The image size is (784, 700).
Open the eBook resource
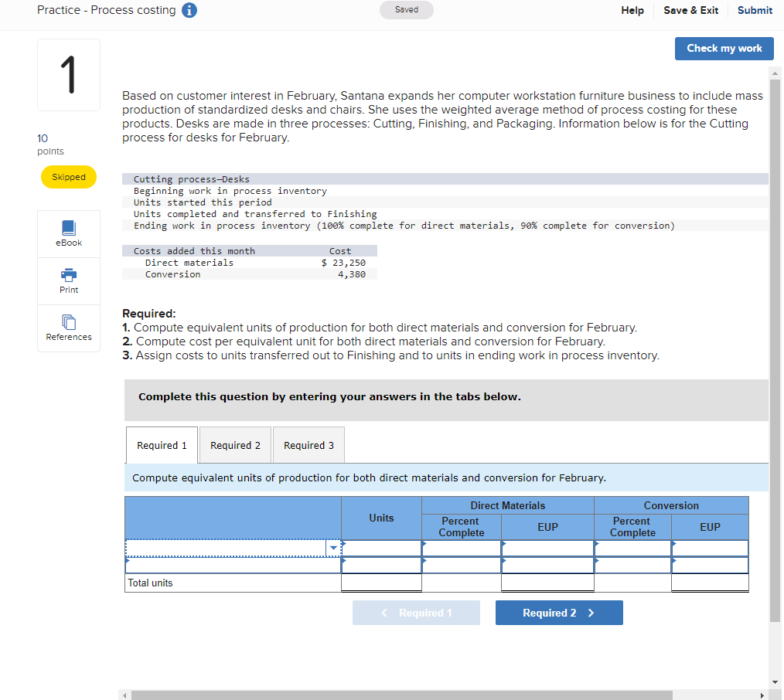click(68, 233)
